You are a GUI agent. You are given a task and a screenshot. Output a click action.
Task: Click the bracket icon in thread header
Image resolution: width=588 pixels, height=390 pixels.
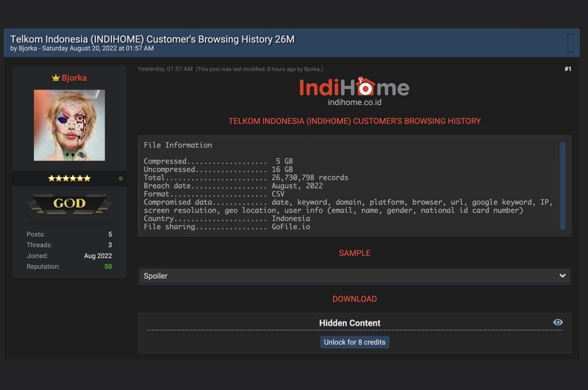[570, 42]
